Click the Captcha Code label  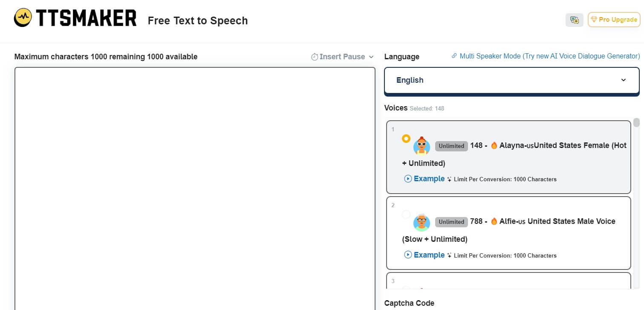pos(409,303)
